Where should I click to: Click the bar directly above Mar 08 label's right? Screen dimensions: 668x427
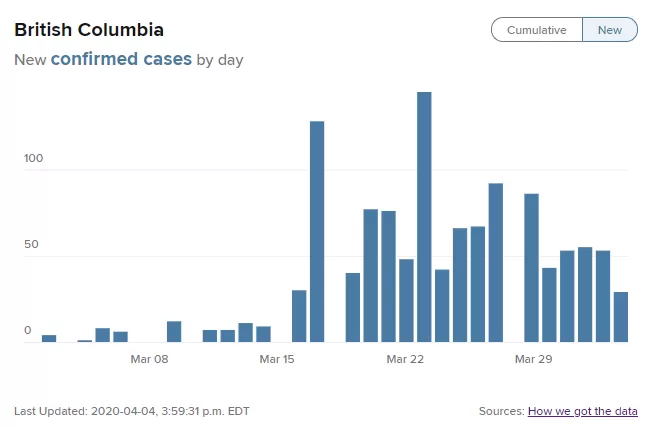point(174,332)
